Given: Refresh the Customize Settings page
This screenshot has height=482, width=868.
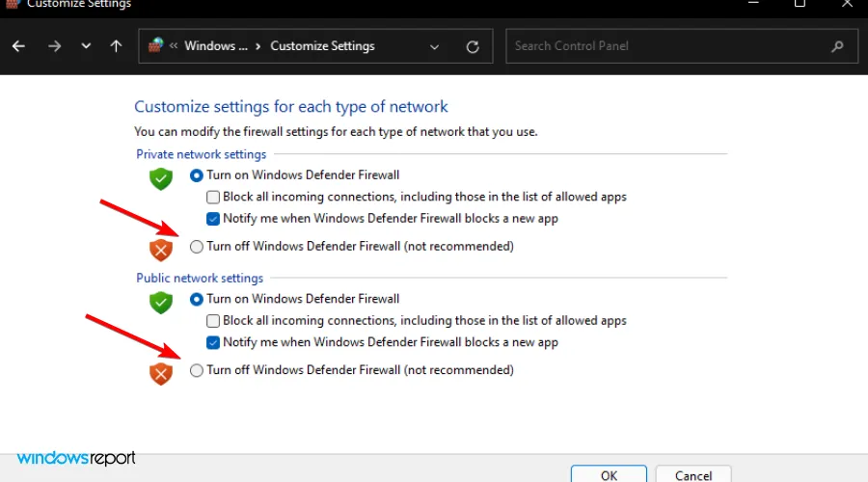Looking at the screenshot, I should point(472,46).
